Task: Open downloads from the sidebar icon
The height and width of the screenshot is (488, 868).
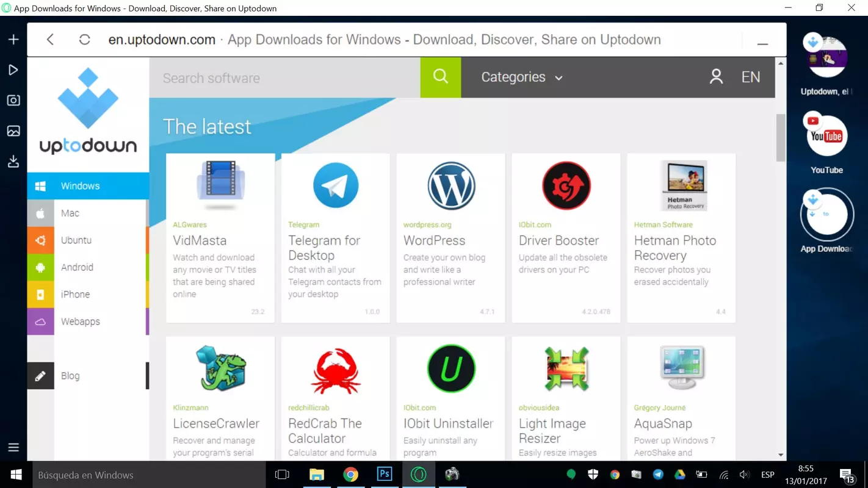Action: pos(13,162)
